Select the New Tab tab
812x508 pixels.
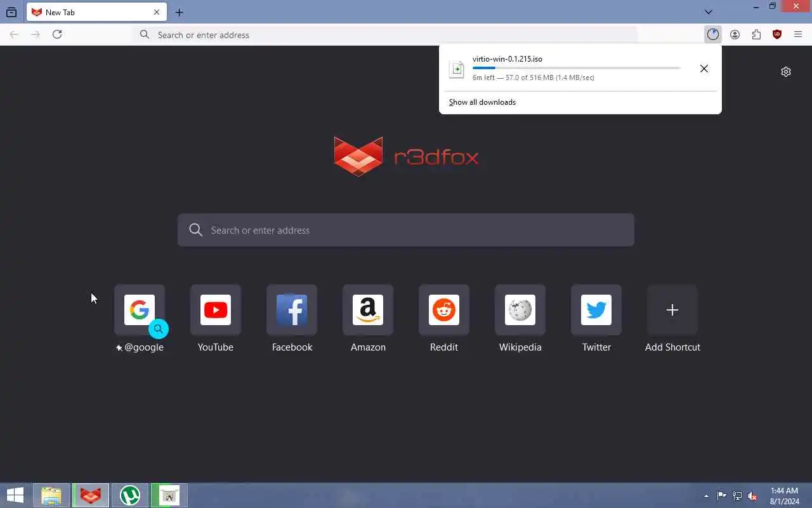(x=96, y=12)
